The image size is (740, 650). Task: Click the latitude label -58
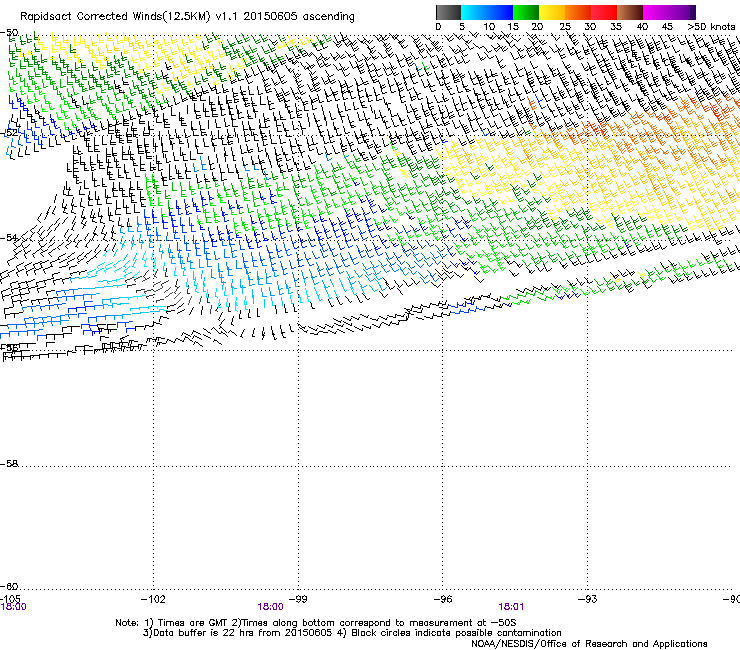coord(9,464)
